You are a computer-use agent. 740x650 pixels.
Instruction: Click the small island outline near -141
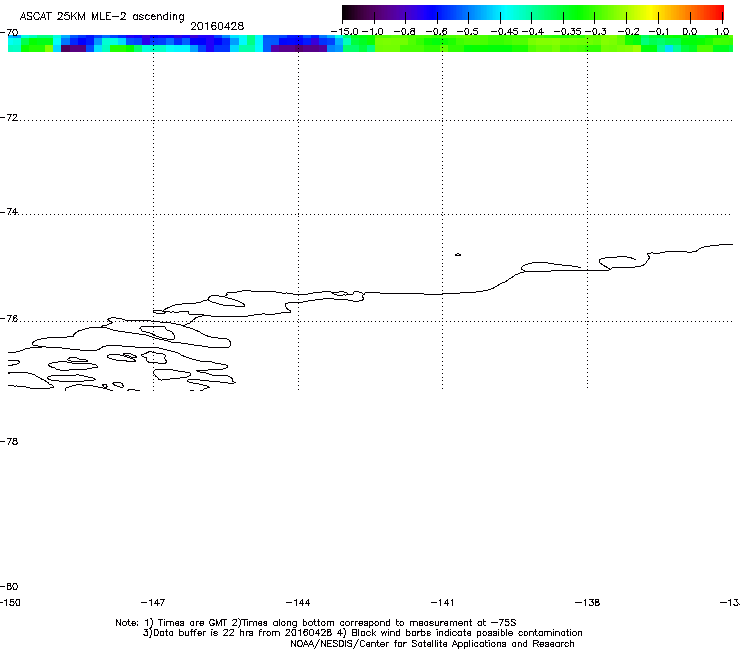tap(458, 255)
